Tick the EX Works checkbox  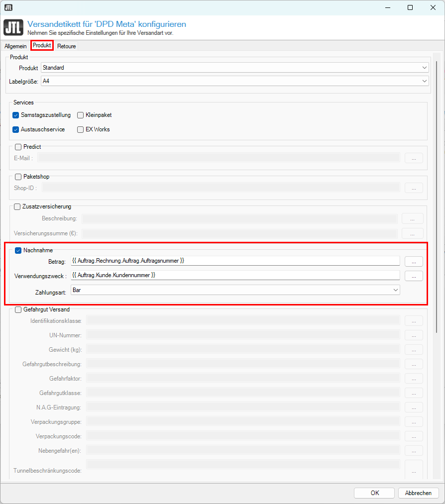81,129
